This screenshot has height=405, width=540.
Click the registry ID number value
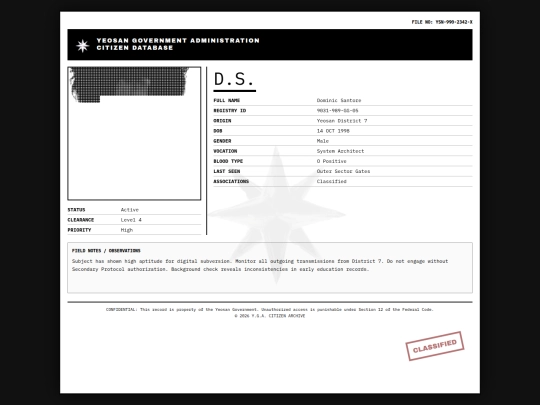pos(338,111)
